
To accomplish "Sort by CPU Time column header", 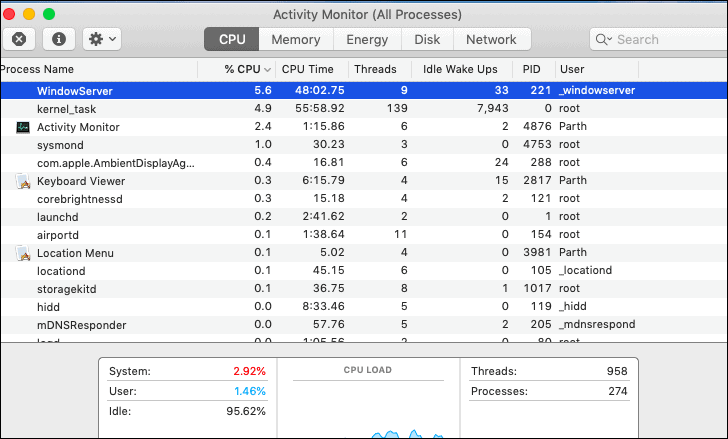I will click(307, 69).
